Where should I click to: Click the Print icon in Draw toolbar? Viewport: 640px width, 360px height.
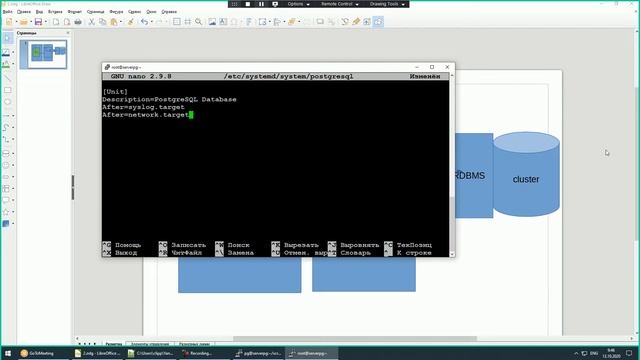click(78, 22)
